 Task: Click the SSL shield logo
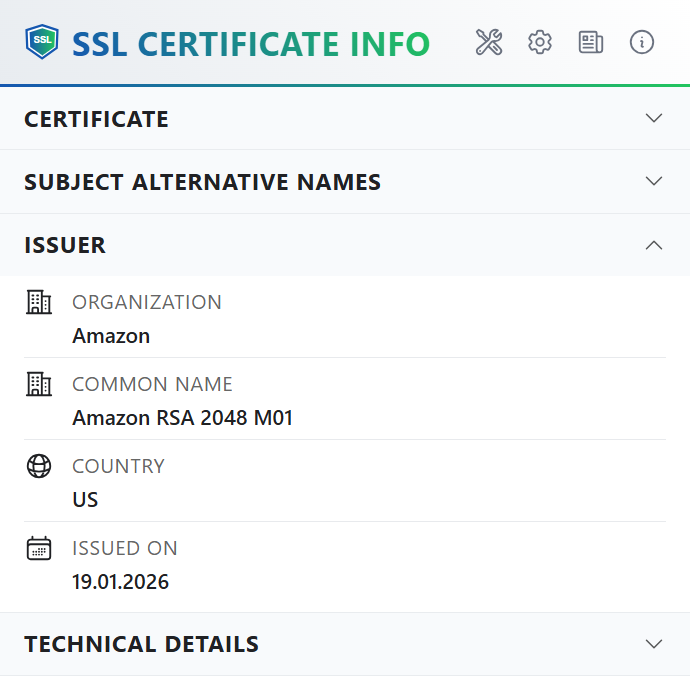42,42
